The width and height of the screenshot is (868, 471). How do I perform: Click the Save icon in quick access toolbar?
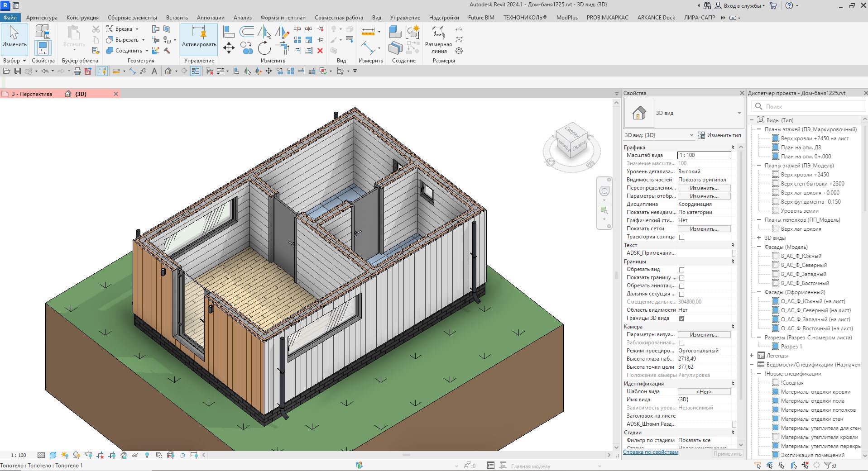(x=18, y=71)
